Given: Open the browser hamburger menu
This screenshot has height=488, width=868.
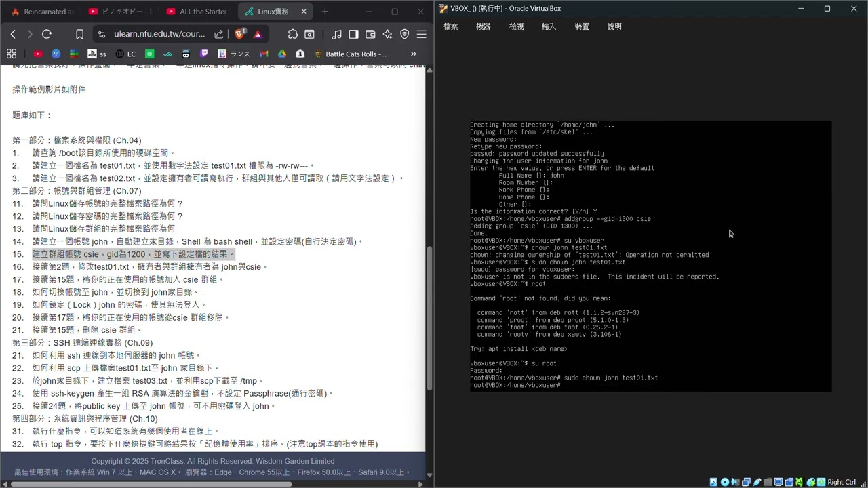Looking at the screenshot, I should coord(421,34).
